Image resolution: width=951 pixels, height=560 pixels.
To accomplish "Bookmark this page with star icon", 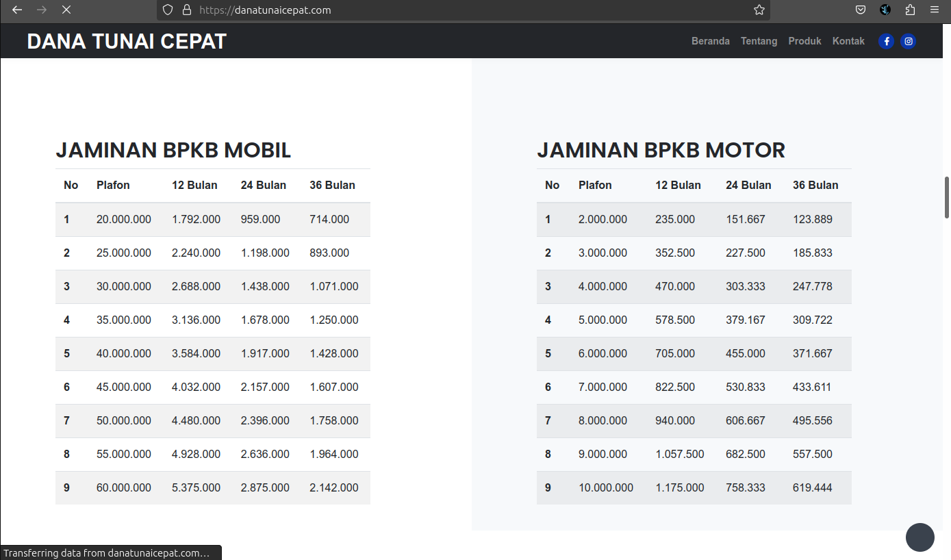I will pyautogui.click(x=759, y=10).
